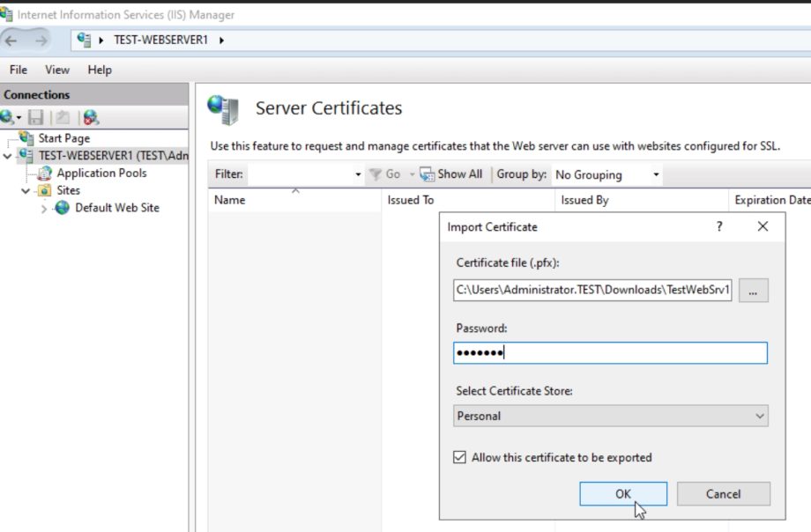Uncheck allow this certificate to be exported
Image resolution: width=811 pixels, height=532 pixels.
pyautogui.click(x=458, y=457)
